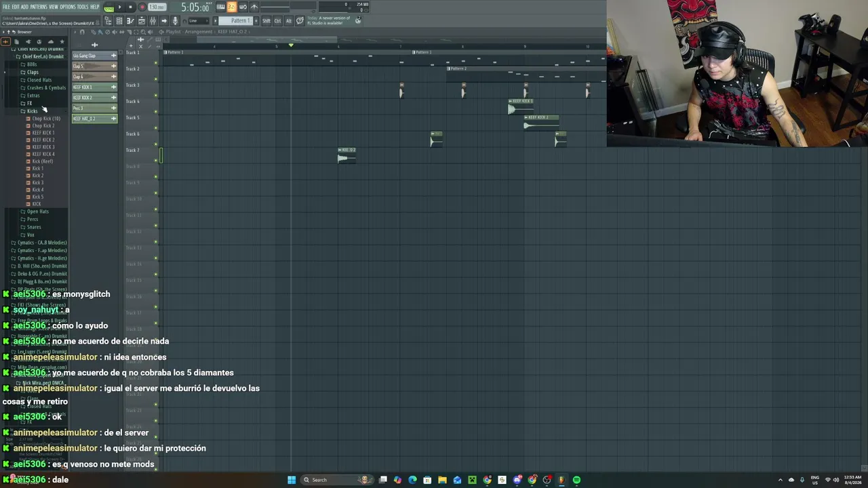Click the microphone recording icon
This screenshot has height=488, width=868.
[x=175, y=21]
